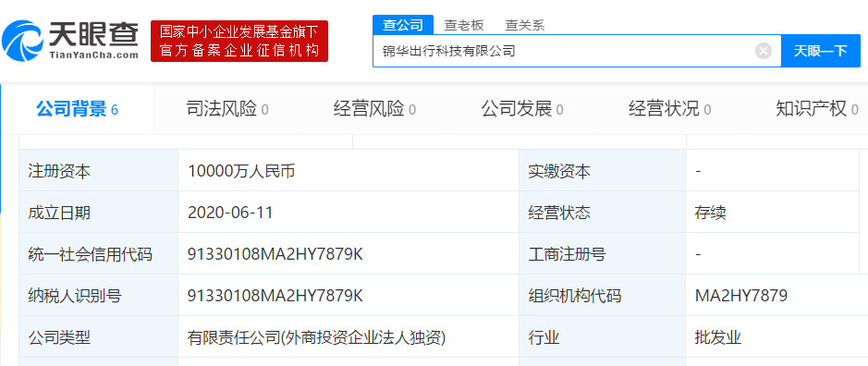
Task: Click the 成立日期 label cell
Action: [x=99, y=213]
